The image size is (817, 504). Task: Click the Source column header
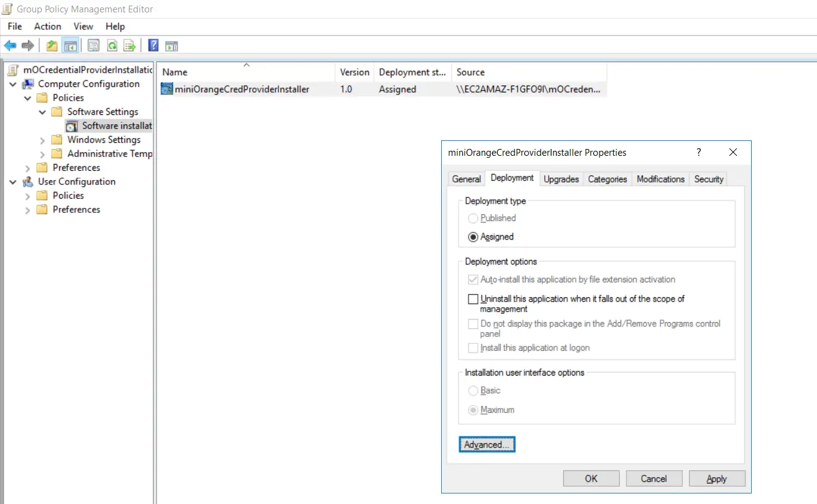(x=529, y=72)
